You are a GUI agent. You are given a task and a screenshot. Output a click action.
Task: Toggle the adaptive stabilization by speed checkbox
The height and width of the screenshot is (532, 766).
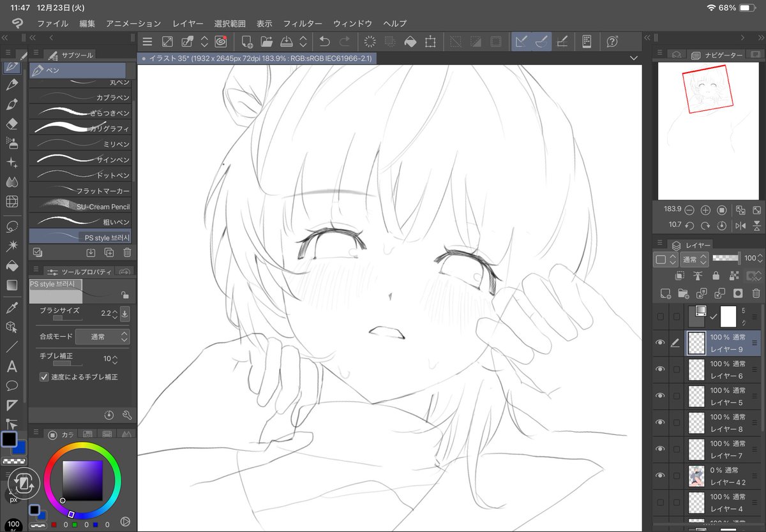(44, 377)
